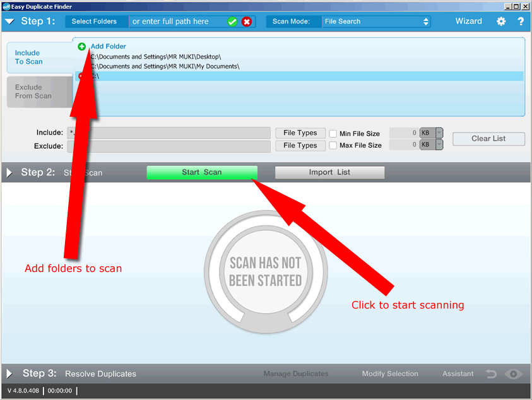Focus the 'or enter full path here' field

[x=178, y=21]
